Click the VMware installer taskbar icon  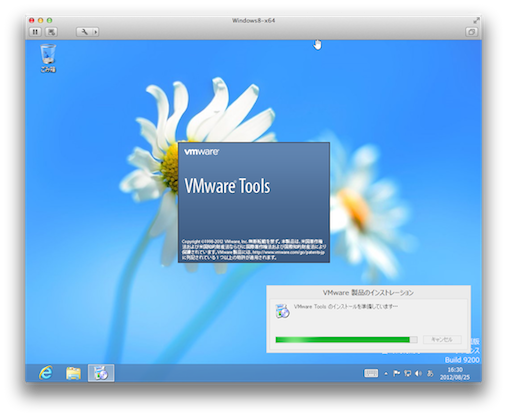tap(101, 373)
